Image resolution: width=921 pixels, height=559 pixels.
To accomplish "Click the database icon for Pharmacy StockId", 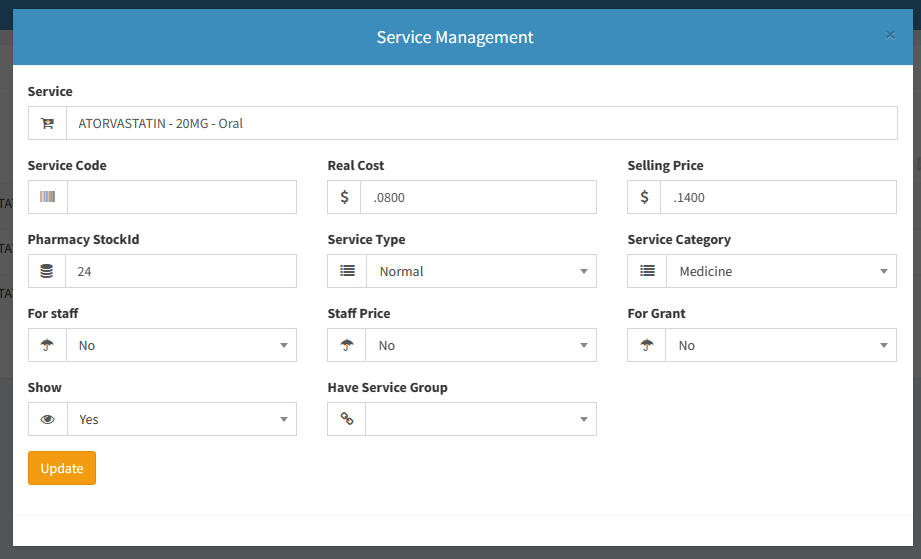I will click(x=47, y=272).
